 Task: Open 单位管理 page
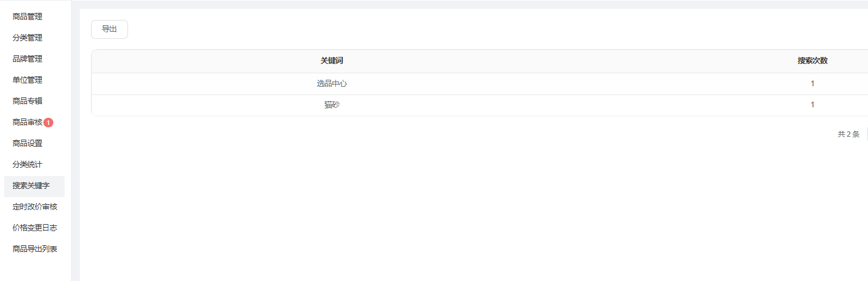[x=28, y=80]
